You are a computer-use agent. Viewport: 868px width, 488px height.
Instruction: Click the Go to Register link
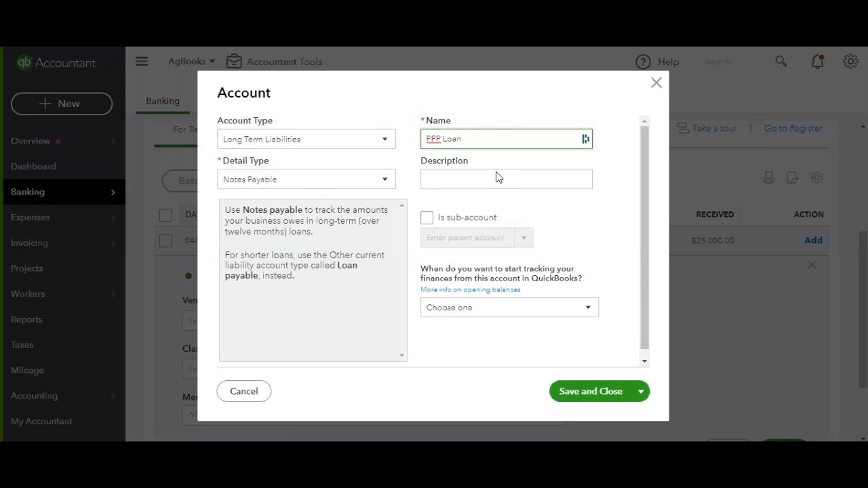[x=793, y=128]
